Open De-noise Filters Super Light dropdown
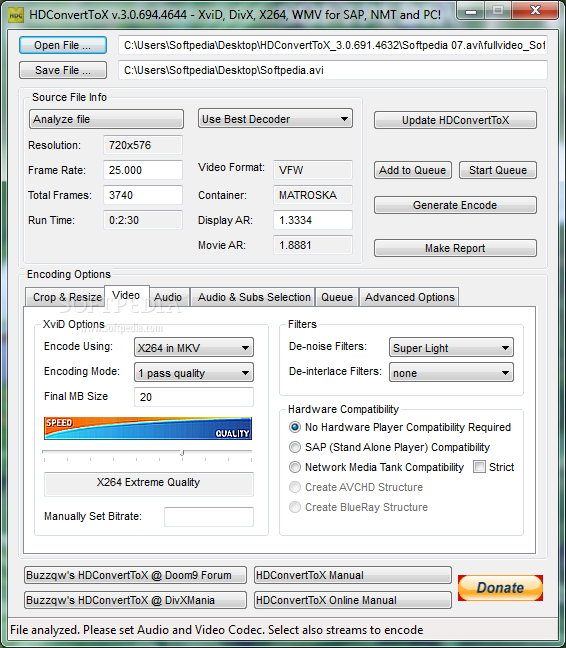Viewport: 566px width, 648px height. coord(451,348)
